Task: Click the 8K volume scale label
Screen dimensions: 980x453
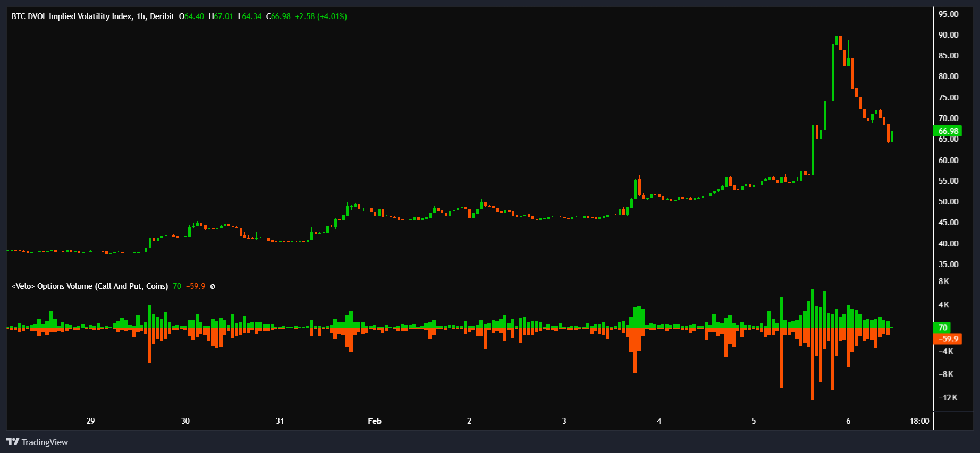Action: tap(944, 281)
